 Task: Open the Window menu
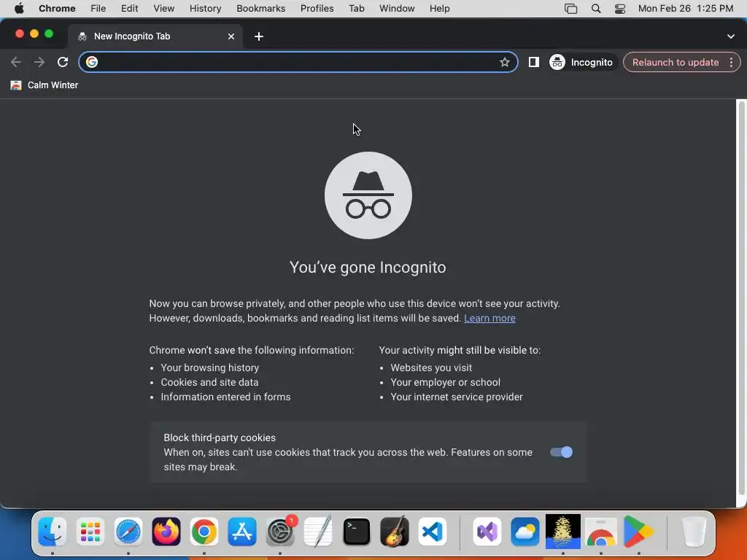pyautogui.click(x=397, y=9)
